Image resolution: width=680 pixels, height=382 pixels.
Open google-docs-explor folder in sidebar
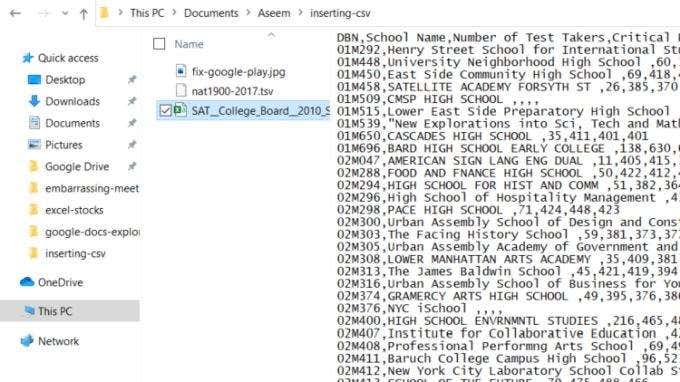click(92, 232)
